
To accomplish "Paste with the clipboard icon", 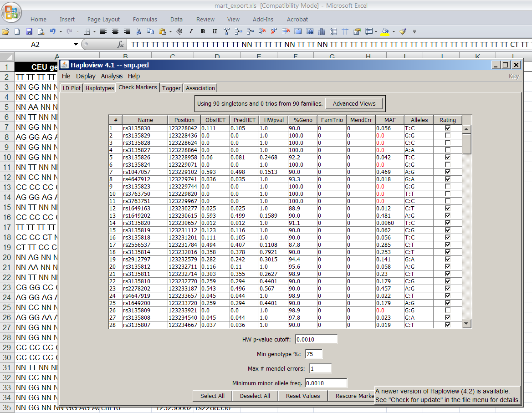I will [x=163, y=31].
